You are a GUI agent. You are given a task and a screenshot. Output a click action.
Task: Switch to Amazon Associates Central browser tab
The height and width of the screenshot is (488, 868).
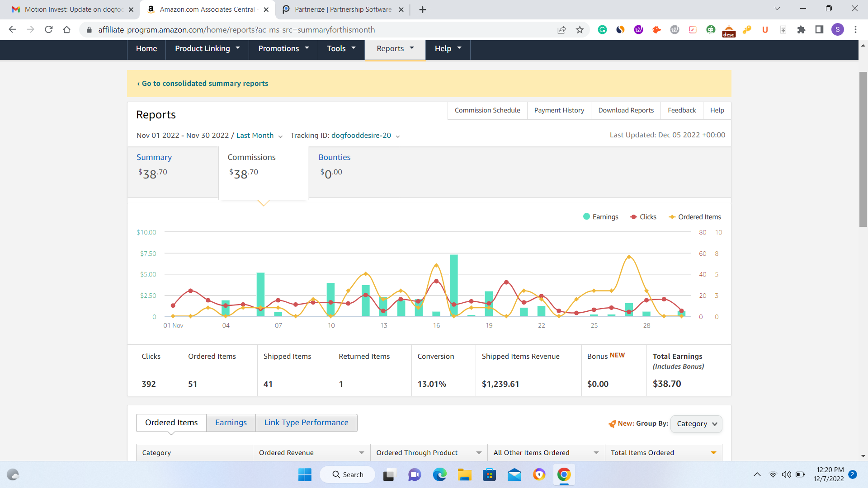click(x=207, y=9)
